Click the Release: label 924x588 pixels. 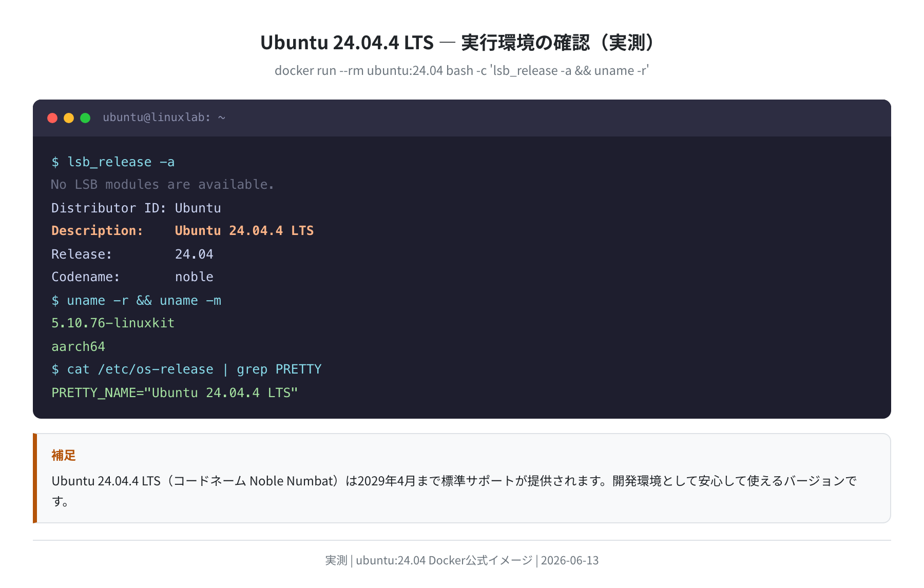click(x=82, y=254)
